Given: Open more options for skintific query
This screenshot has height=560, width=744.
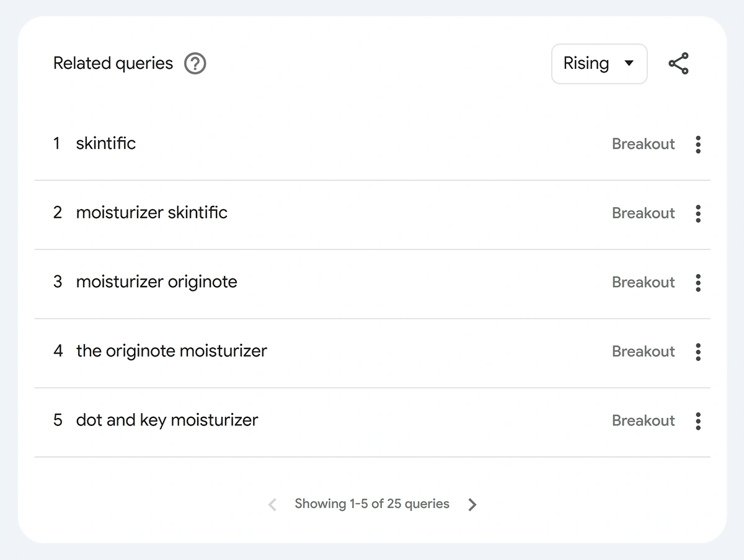Looking at the screenshot, I should [698, 144].
